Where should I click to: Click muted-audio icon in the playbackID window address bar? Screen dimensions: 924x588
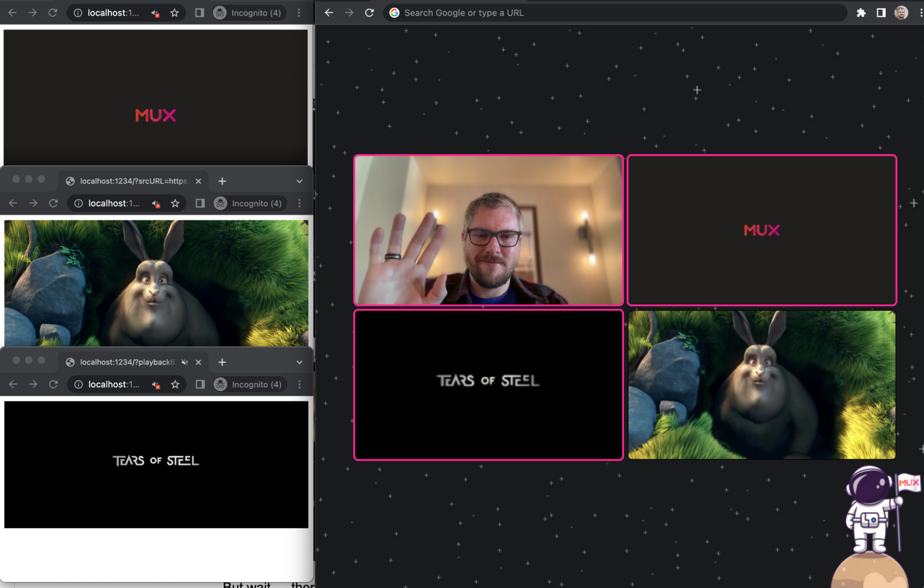[x=156, y=385]
